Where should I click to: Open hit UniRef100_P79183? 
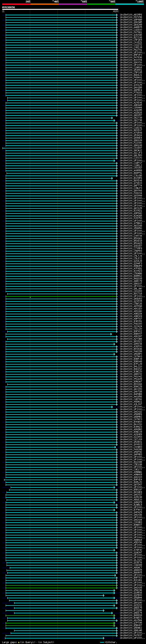pyautogui.click(x=131, y=93)
